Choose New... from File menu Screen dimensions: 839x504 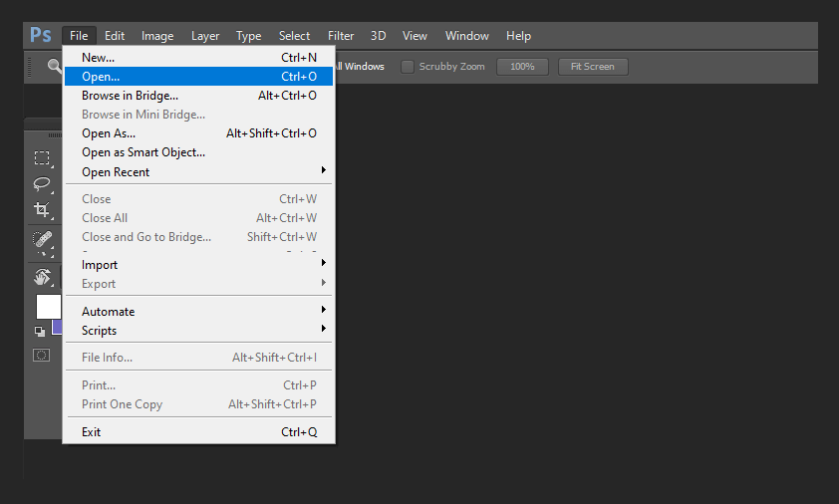pyautogui.click(x=198, y=57)
